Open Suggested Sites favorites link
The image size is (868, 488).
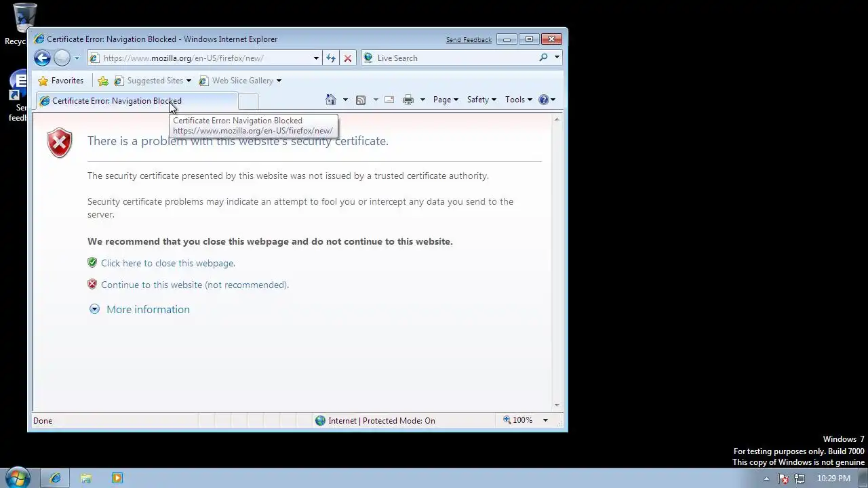click(153, 81)
